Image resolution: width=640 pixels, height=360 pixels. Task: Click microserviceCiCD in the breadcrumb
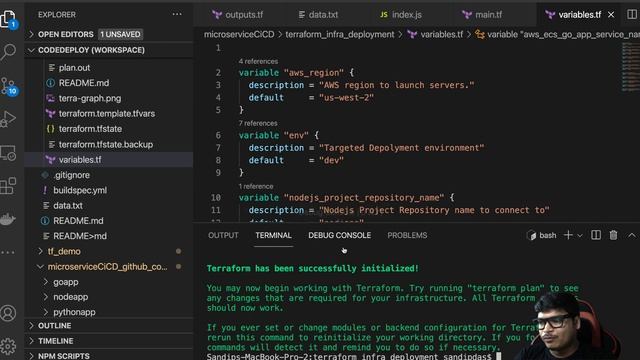coord(239,35)
